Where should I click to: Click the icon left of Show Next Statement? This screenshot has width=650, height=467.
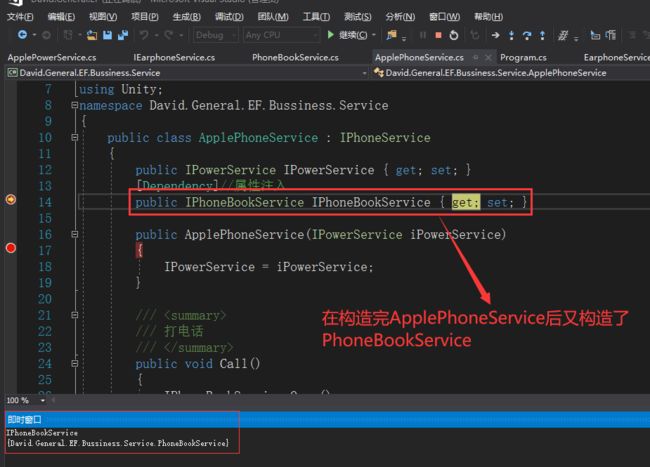(475, 35)
